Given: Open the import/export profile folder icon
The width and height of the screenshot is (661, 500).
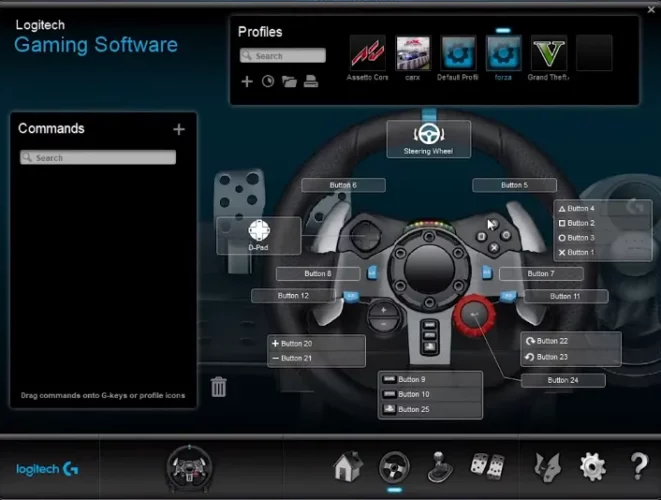Looking at the screenshot, I should (289, 81).
